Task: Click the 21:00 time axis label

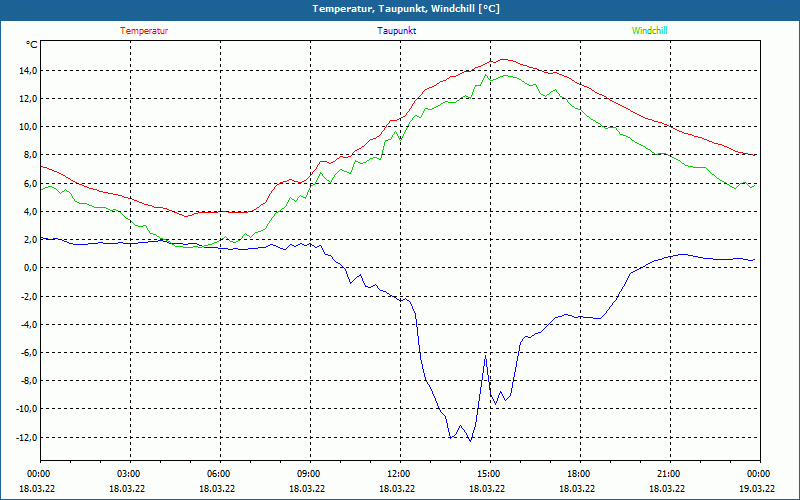Action: pos(670,474)
